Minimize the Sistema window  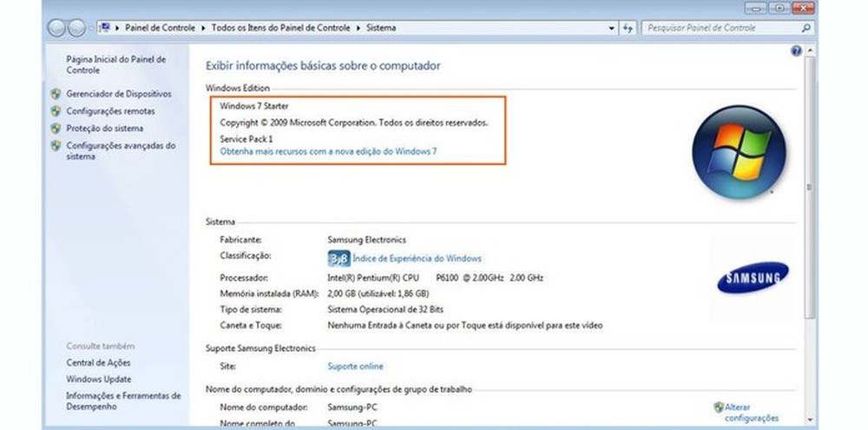(x=756, y=8)
